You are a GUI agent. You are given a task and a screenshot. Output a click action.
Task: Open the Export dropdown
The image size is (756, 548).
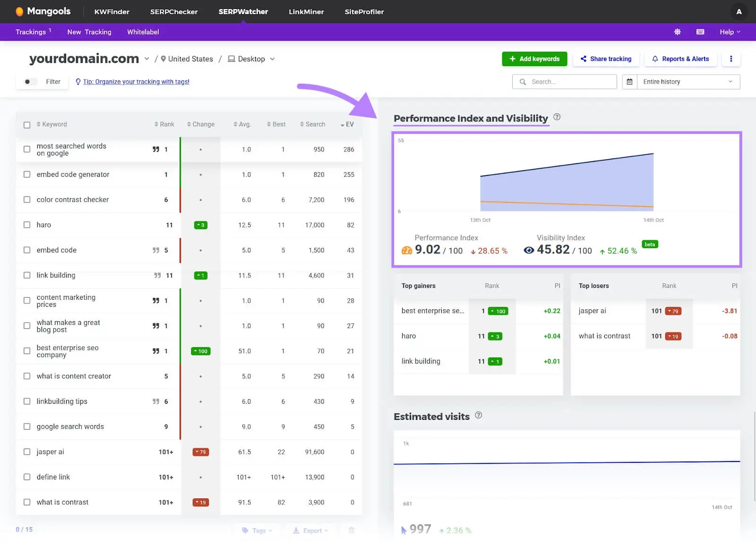(310, 530)
